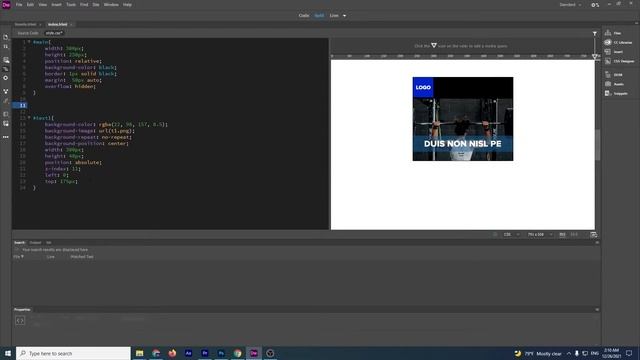Collapse the #text1 CSS rule

[x=29, y=118]
